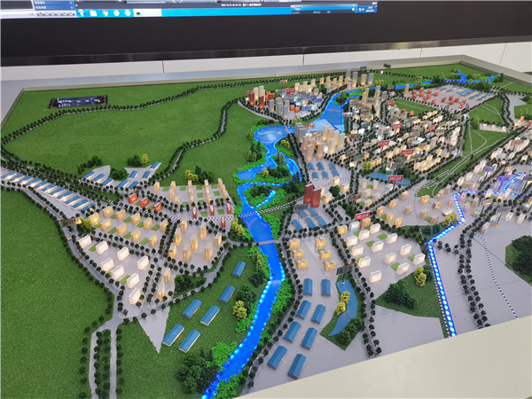Screen dimensions: 532x399
Task: Launch the red round browser taskbar icon
Action: 106,13
